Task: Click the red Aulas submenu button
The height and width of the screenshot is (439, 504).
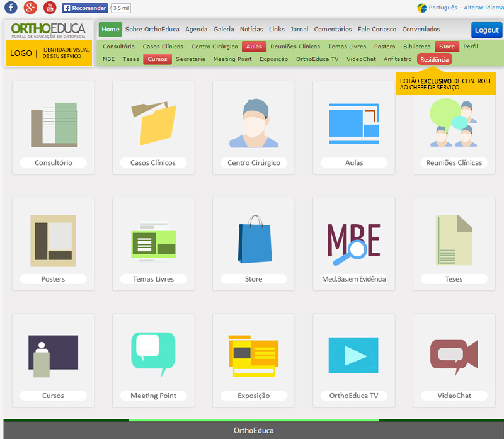Action: click(x=254, y=47)
